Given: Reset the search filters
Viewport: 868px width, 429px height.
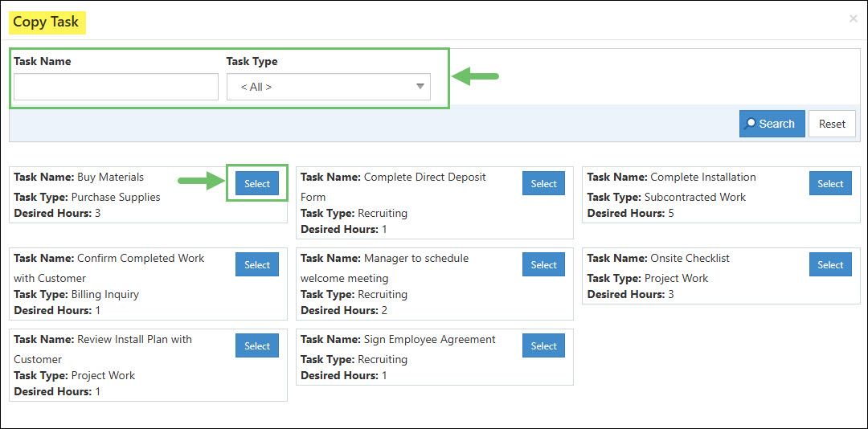Looking at the screenshot, I should click(832, 124).
